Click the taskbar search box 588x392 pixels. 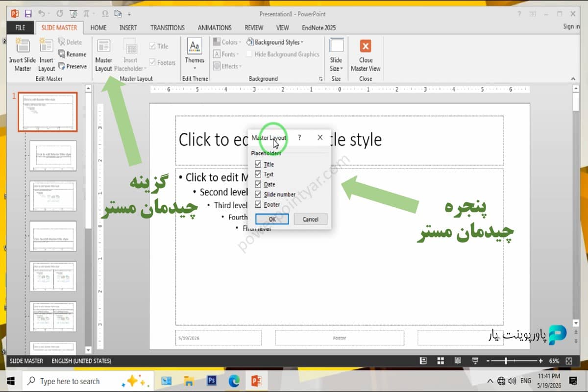click(x=88, y=381)
